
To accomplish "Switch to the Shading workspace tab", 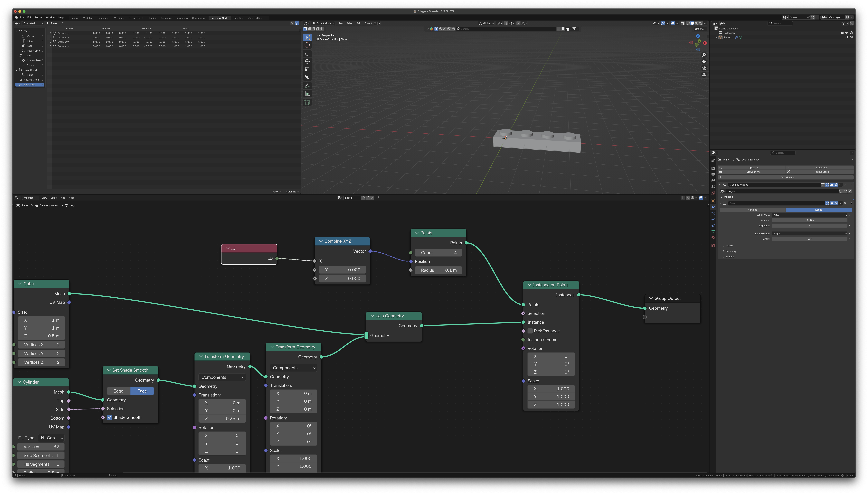I will (x=152, y=18).
